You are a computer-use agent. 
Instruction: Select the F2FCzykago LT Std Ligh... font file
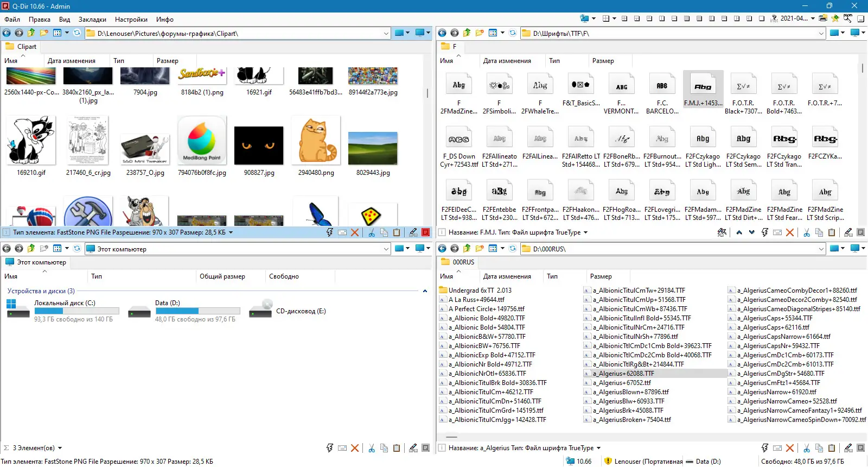pos(703,147)
